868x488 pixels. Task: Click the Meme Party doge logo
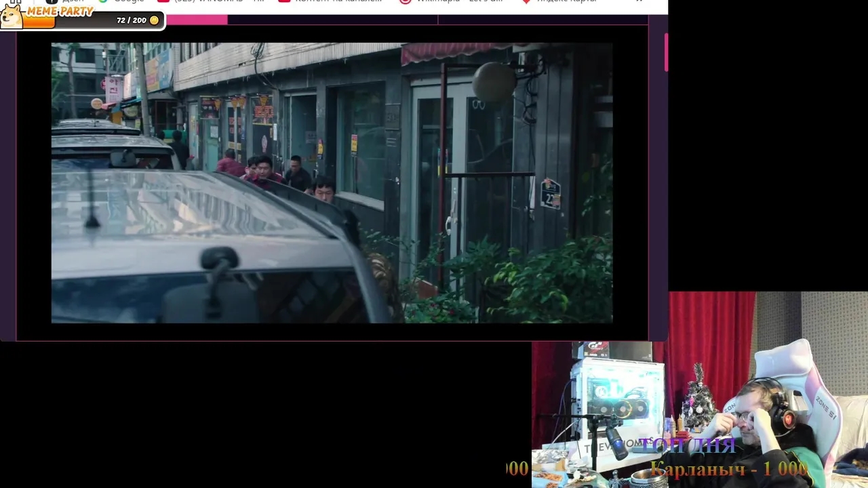[x=12, y=16]
